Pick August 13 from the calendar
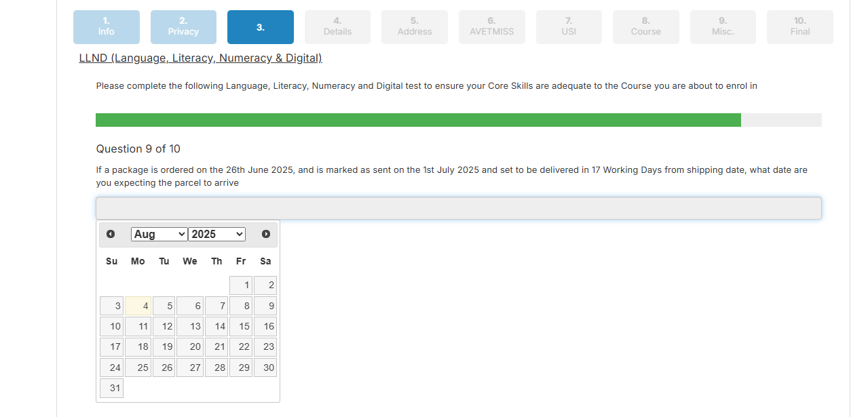Viewport: 868px width, 417px height. click(190, 327)
